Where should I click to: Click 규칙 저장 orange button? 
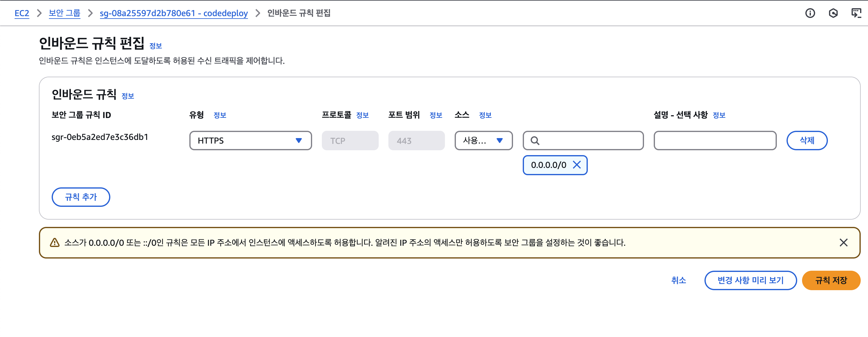point(831,280)
